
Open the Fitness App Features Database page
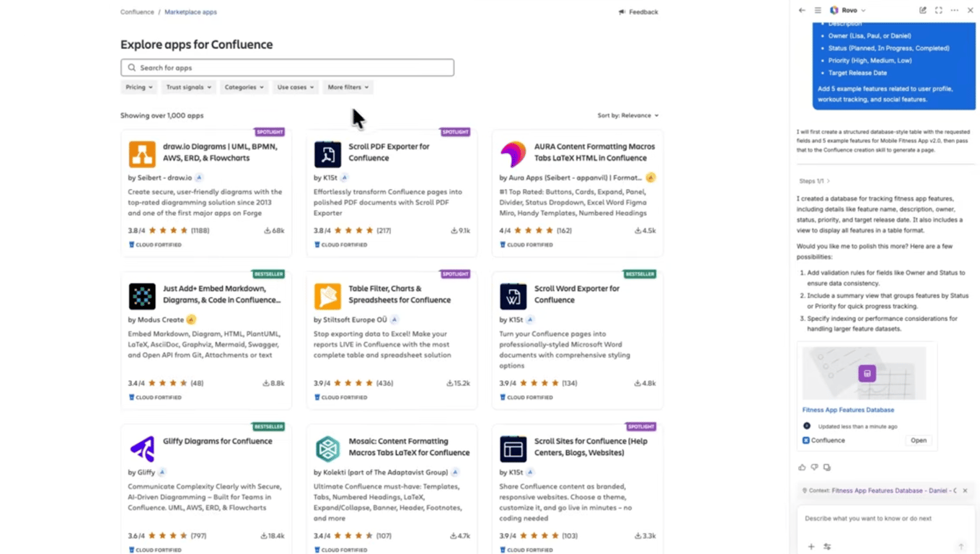(x=918, y=440)
